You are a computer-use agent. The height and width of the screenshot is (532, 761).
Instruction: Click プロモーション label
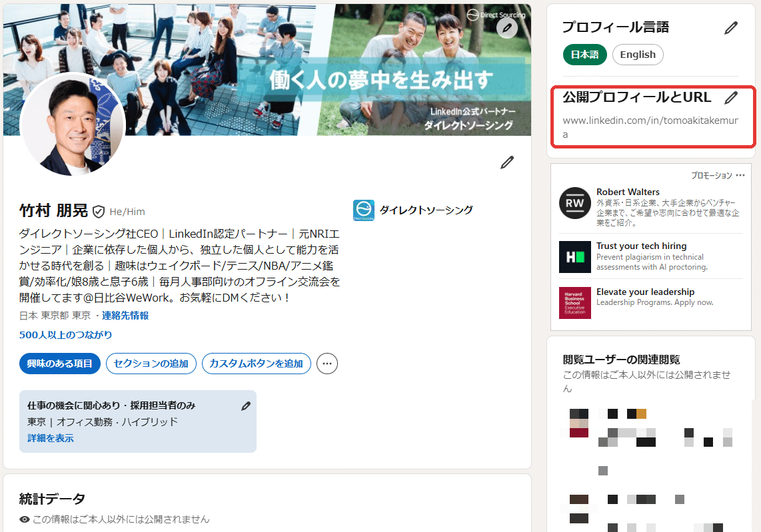click(712, 175)
